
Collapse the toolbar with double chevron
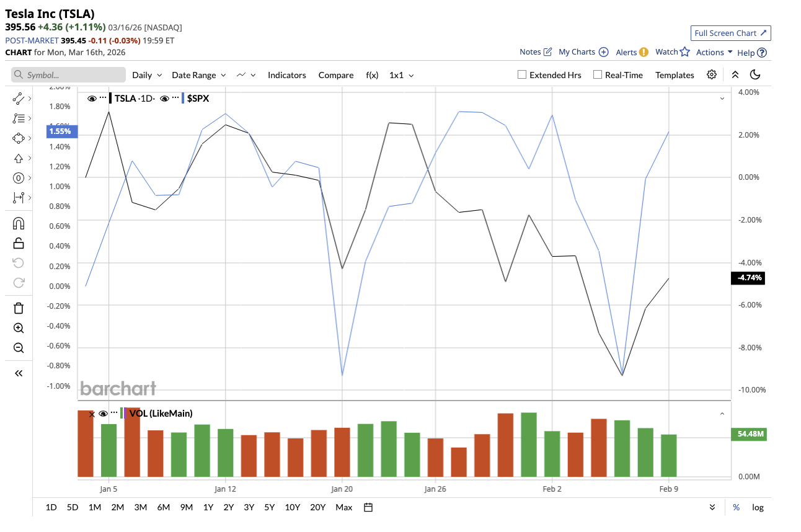click(735, 74)
